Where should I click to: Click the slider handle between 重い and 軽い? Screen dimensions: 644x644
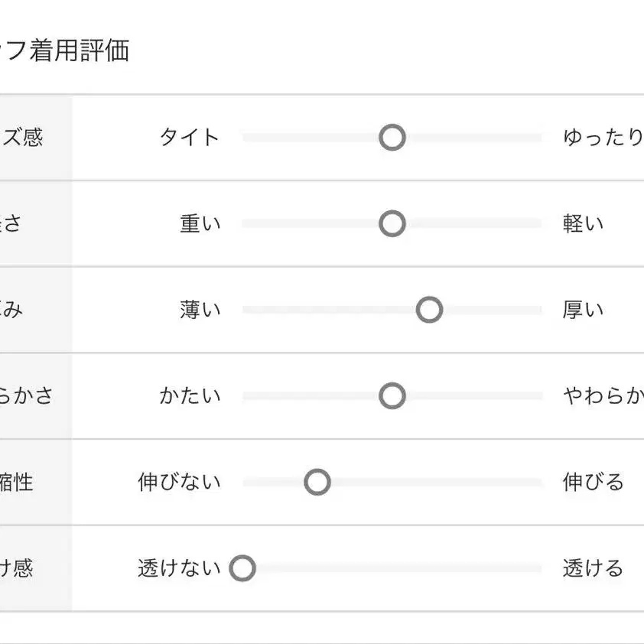click(392, 224)
